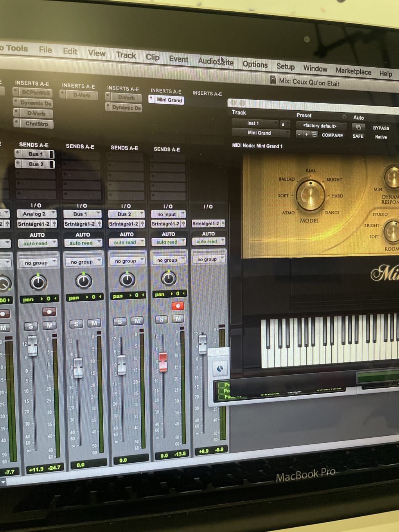Click the +11.3 volume readout on Analog 2 track
This screenshot has height=532, width=399.
(x=36, y=469)
